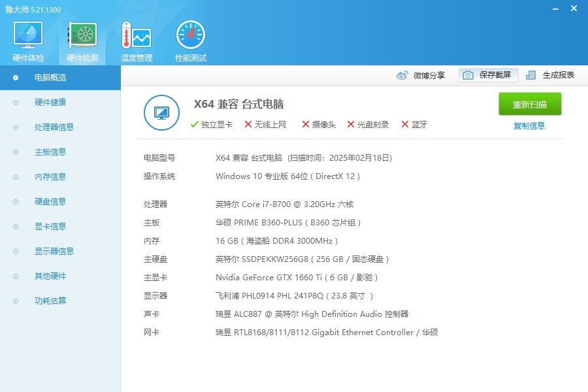Image resolution: width=588 pixels, height=392 pixels.
Task: Click the 独立显卡 feature label
Action: tap(217, 125)
